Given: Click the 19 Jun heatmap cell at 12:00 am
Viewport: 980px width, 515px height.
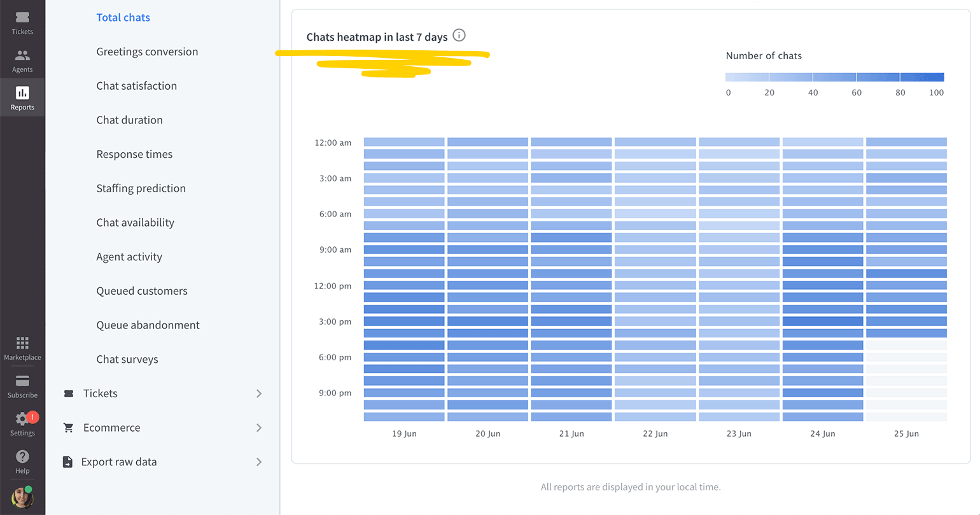Looking at the screenshot, I should tap(404, 142).
